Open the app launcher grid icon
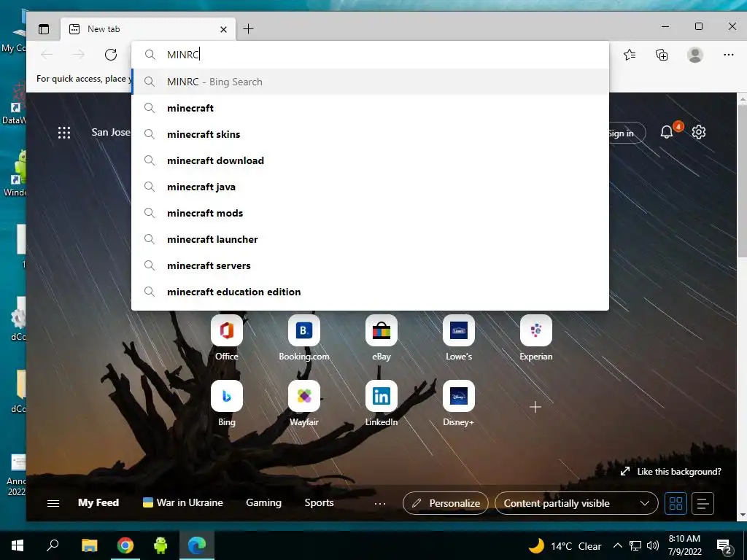This screenshot has width=747, height=560. tap(64, 133)
